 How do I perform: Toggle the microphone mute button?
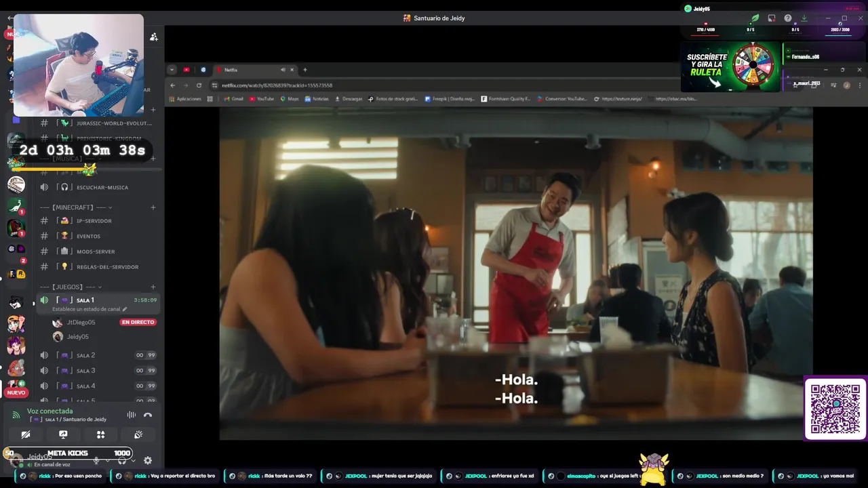tap(96, 461)
